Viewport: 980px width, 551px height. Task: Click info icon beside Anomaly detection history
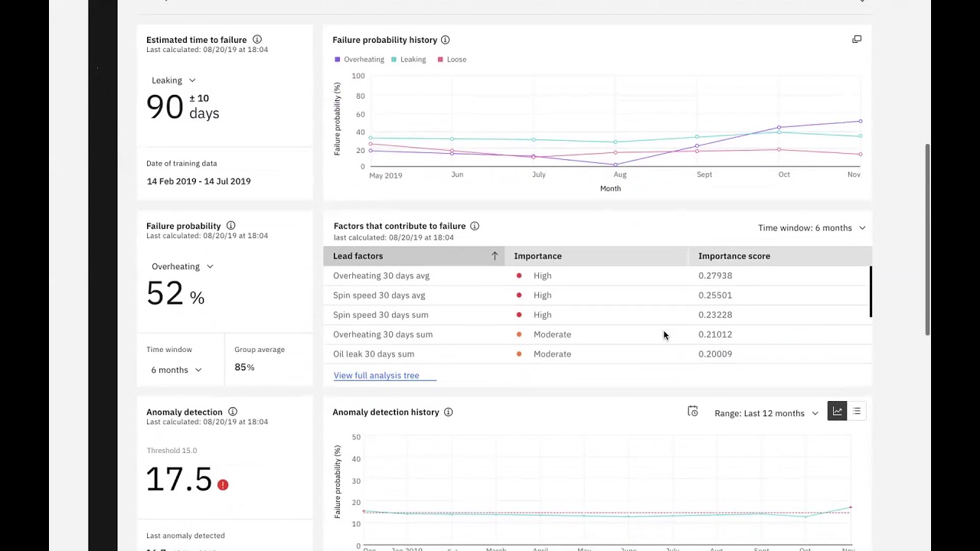[x=449, y=412]
